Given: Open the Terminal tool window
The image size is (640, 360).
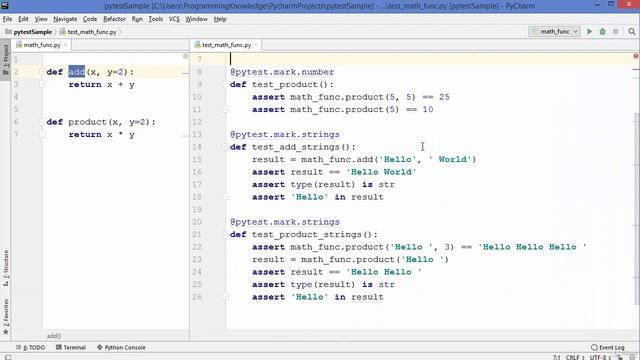Looking at the screenshot, I should 71,347.
